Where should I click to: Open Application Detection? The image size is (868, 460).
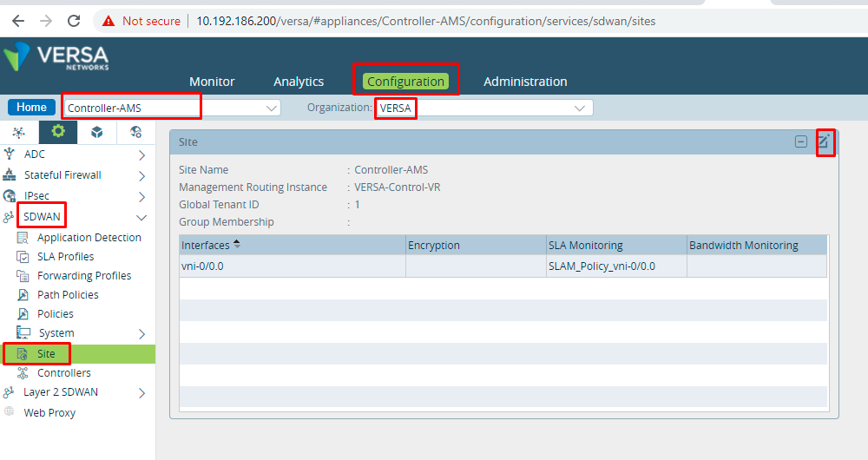point(89,237)
